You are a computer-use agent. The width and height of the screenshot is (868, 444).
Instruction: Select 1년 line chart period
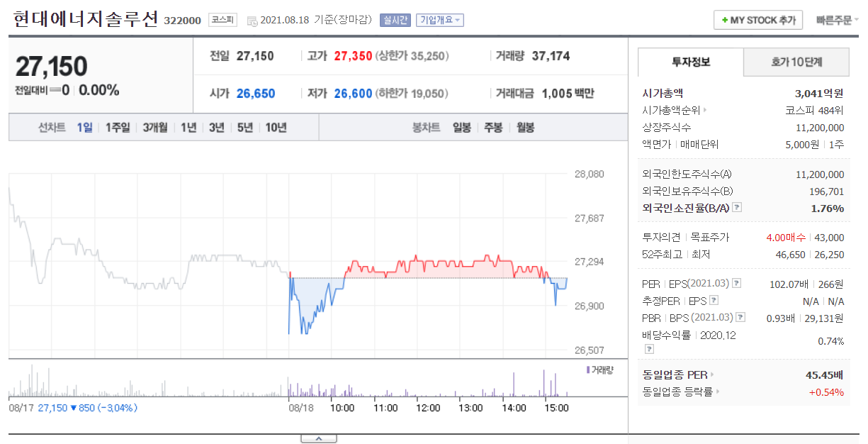(x=188, y=128)
